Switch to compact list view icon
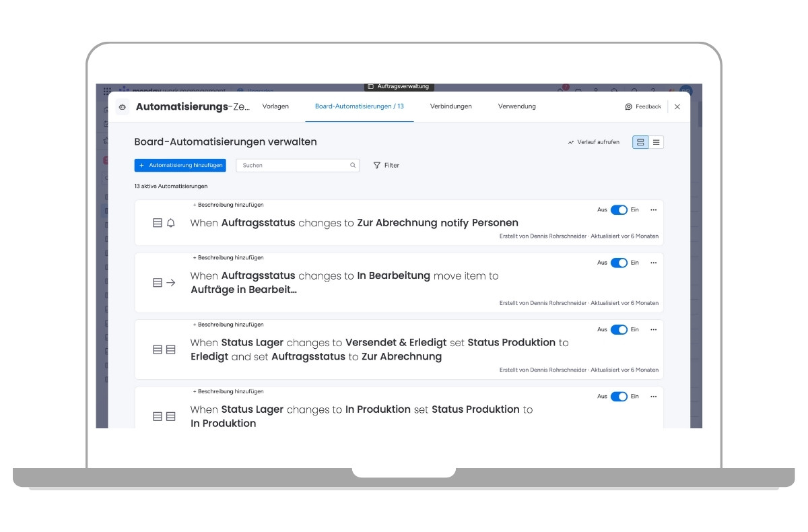This screenshot has width=808, height=532. (x=656, y=142)
